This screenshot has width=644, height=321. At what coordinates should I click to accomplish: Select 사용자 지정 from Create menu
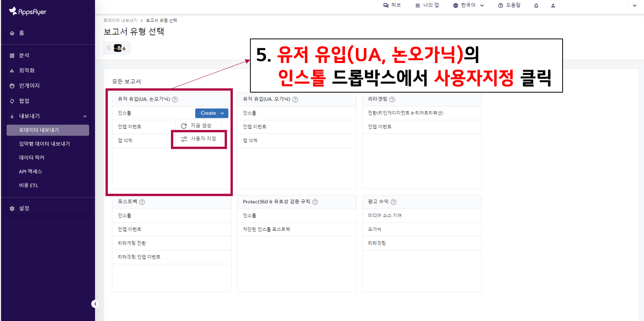pyautogui.click(x=199, y=139)
